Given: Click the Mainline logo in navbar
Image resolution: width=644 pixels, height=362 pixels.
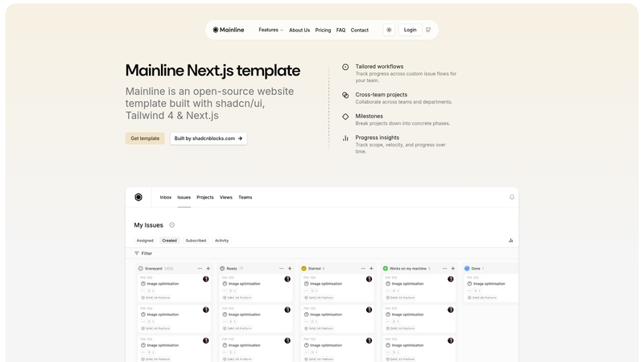Looking at the screenshot, I should tap(229, 30).
